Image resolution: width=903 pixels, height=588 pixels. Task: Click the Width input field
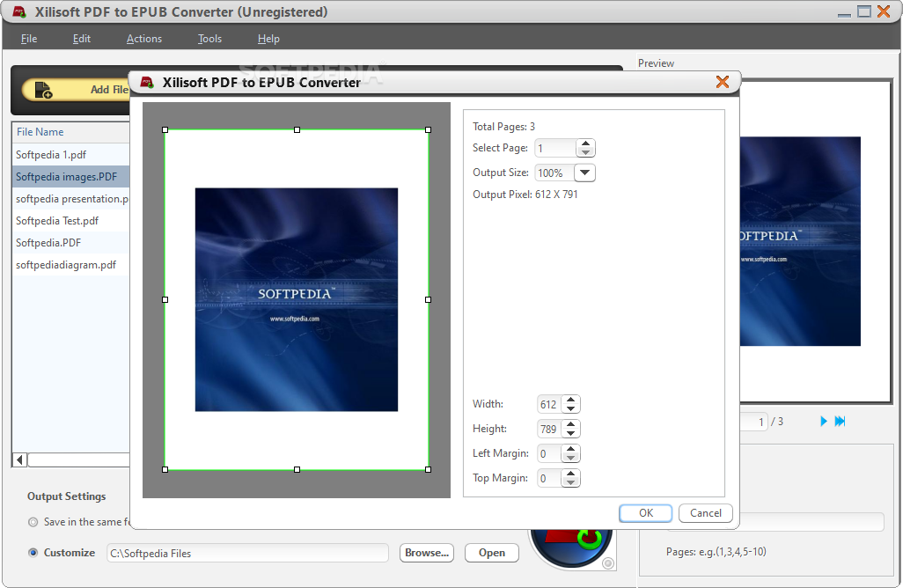tap(549, 404)
